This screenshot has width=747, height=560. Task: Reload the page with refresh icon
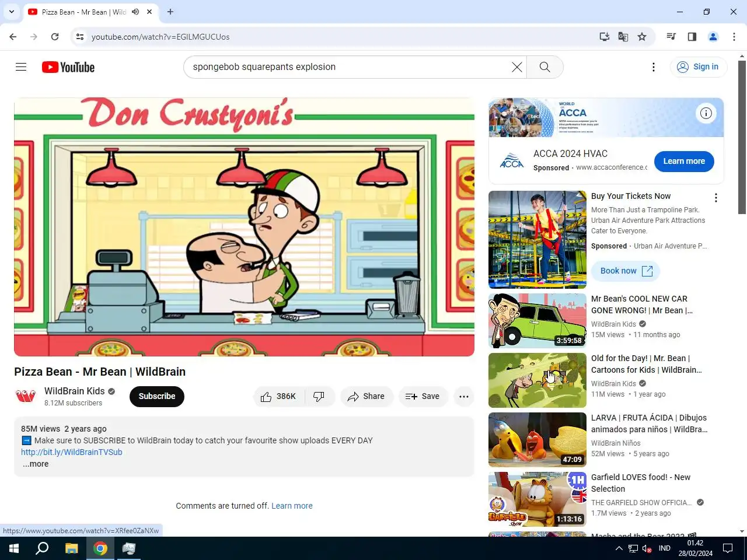(x=55, y=37)
